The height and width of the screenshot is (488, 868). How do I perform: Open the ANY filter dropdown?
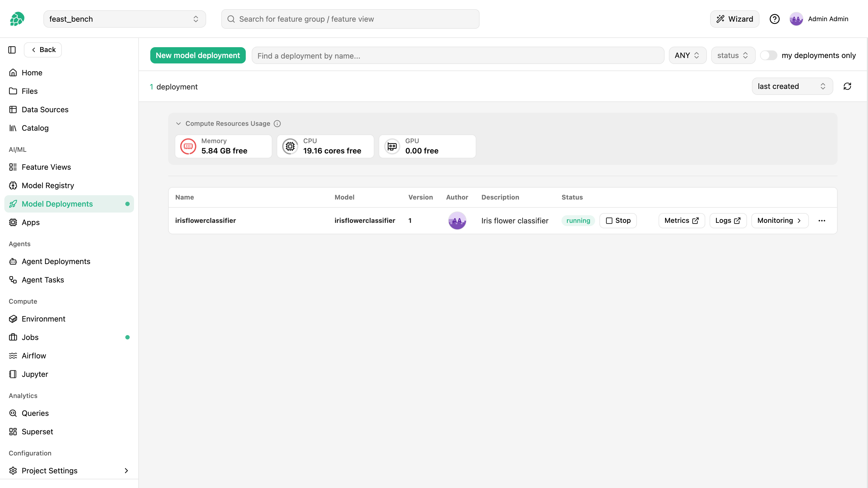[687, 55]
